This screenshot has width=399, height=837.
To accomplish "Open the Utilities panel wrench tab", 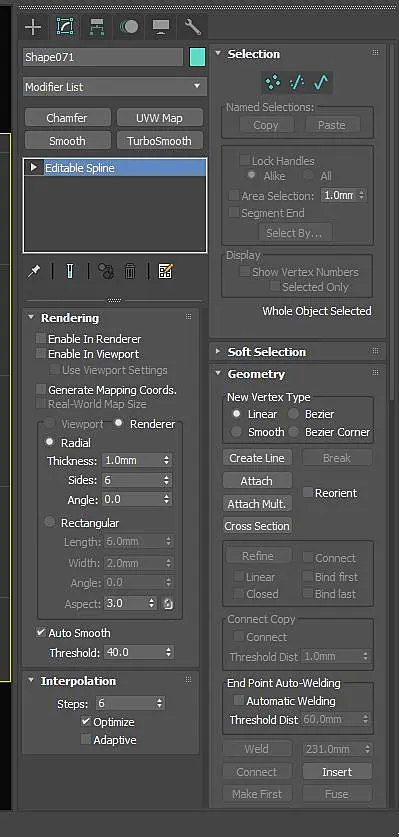I will [192, 27].
